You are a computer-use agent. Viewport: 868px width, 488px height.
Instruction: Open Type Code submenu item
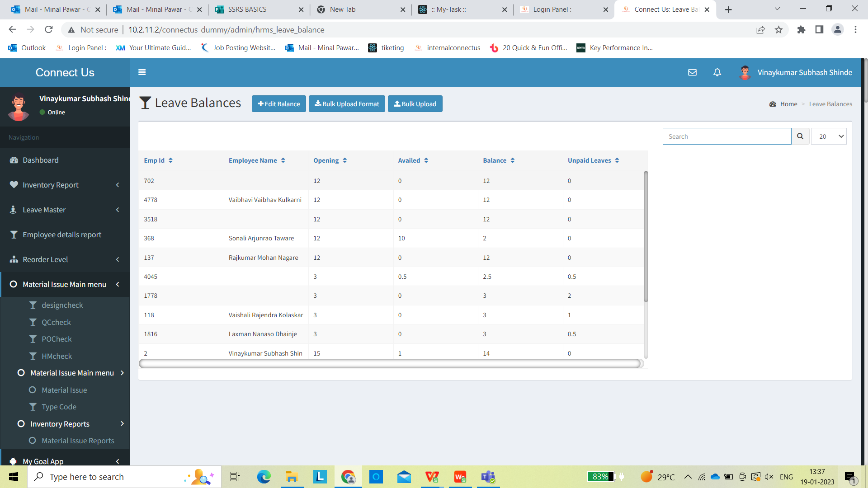59,407
